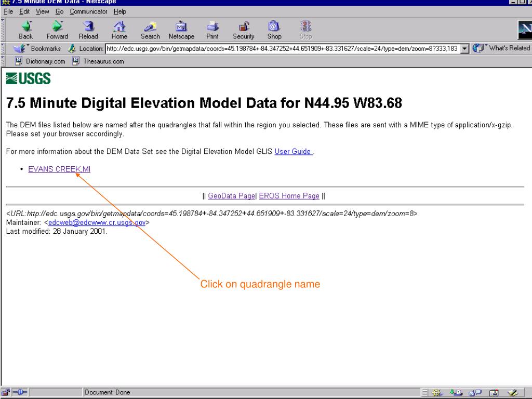Click the EVANS CREEK,MI quadrangle link

point(59,169)
